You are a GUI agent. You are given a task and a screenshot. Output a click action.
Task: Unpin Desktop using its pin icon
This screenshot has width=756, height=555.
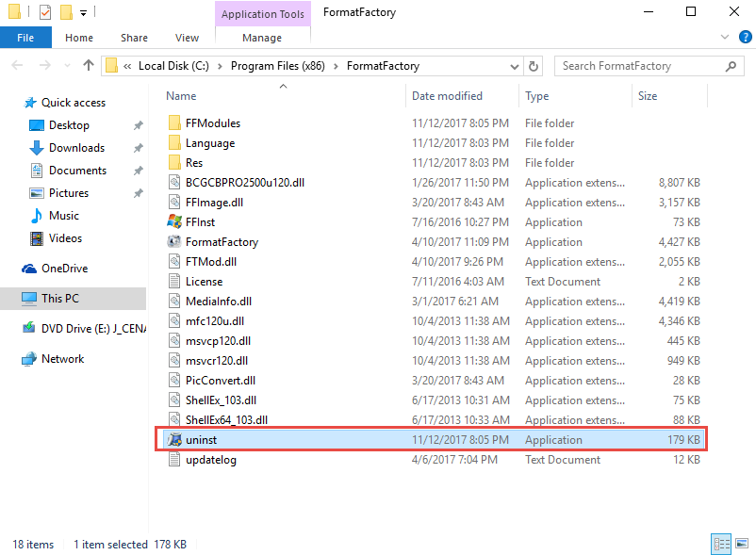pos(138,125)
